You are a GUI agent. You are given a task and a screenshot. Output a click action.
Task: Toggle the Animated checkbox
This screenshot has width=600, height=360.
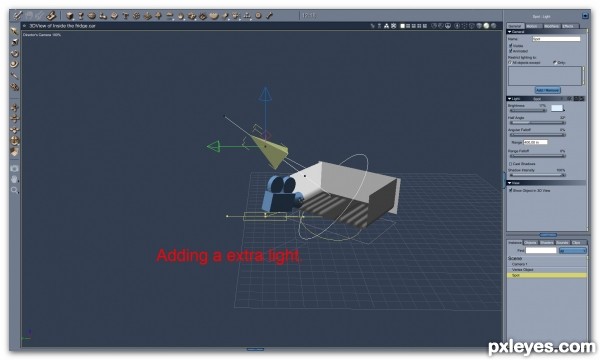click(510, 51)
